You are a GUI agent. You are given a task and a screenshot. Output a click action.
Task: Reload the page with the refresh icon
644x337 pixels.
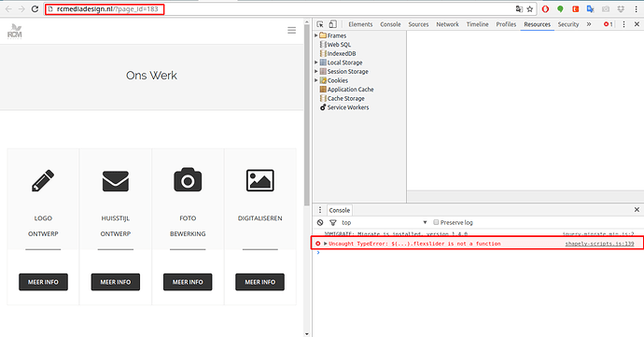(x=35, y=8)
